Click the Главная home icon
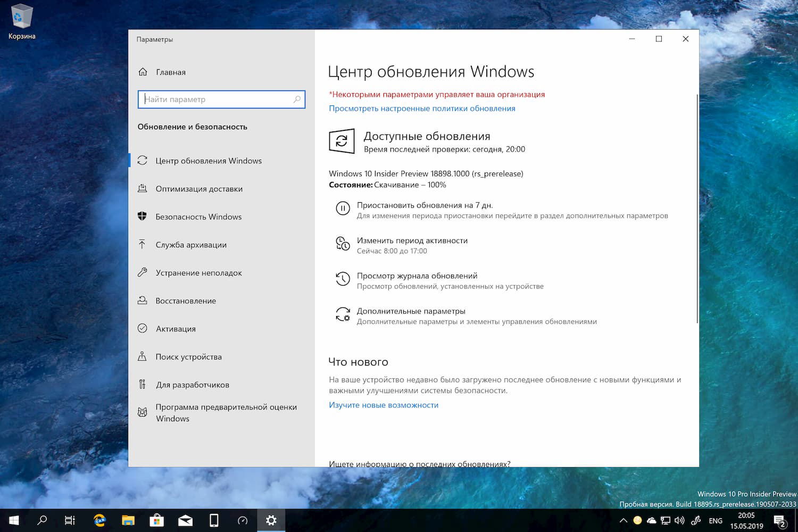798x532 pixels. point(142,72)
